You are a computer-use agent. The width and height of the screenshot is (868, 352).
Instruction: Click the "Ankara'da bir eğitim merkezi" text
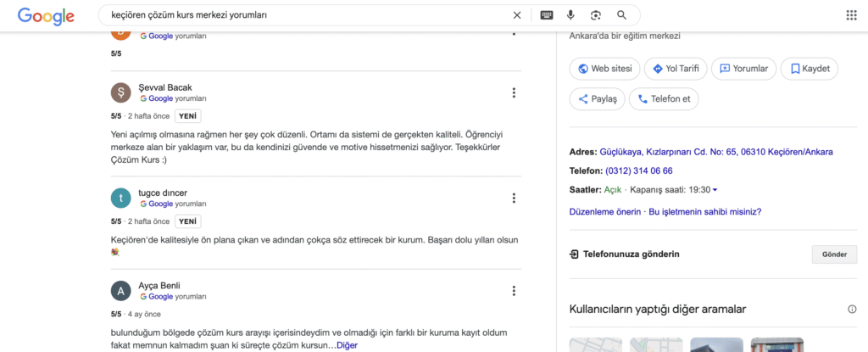[x=625, y=36]
